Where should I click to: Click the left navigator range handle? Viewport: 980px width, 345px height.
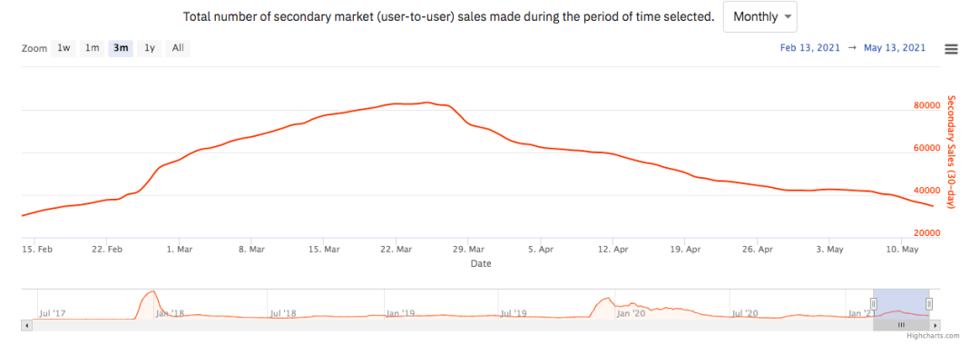[873, 304]
